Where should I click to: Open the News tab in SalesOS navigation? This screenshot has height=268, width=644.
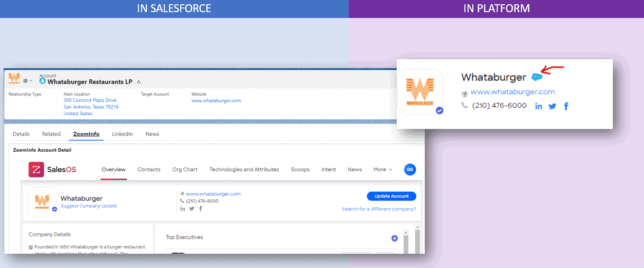click(354, 170)
